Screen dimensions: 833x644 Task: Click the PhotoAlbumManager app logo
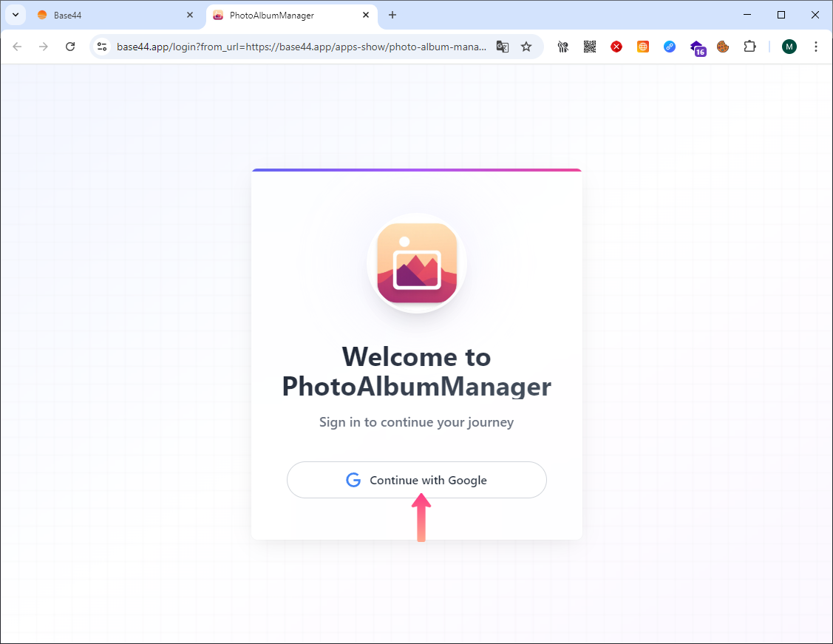point(417,263)
